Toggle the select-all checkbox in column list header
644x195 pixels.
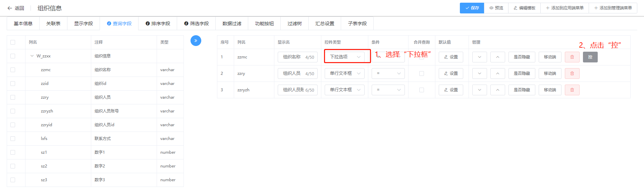[x=13, y=42]
